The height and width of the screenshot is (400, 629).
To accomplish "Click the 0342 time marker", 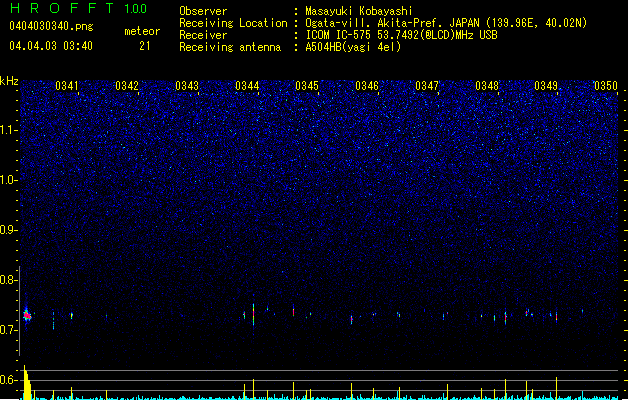I will click(x=127, y=86).
